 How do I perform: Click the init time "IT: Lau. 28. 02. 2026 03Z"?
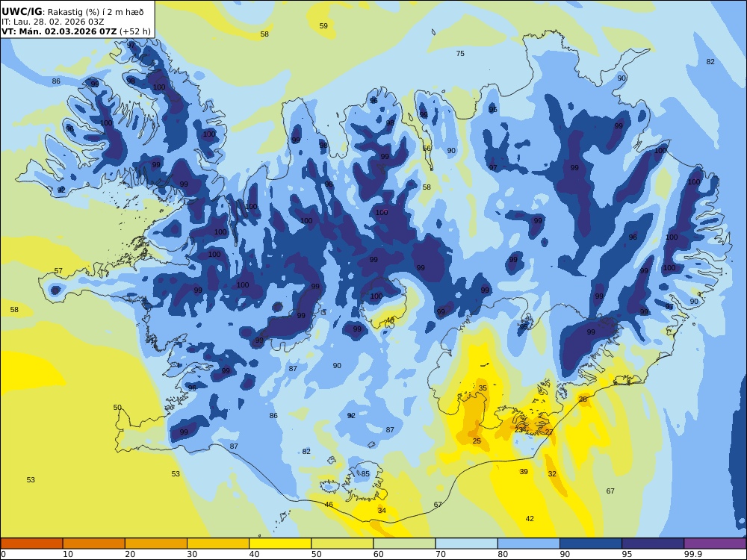tap(52, 22)
